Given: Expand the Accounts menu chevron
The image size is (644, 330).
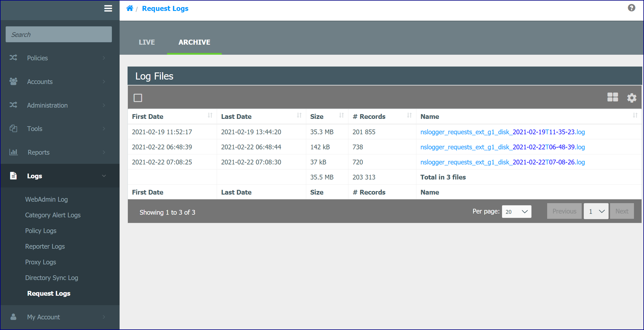Looking at the screenshot, I should point(104,82).
